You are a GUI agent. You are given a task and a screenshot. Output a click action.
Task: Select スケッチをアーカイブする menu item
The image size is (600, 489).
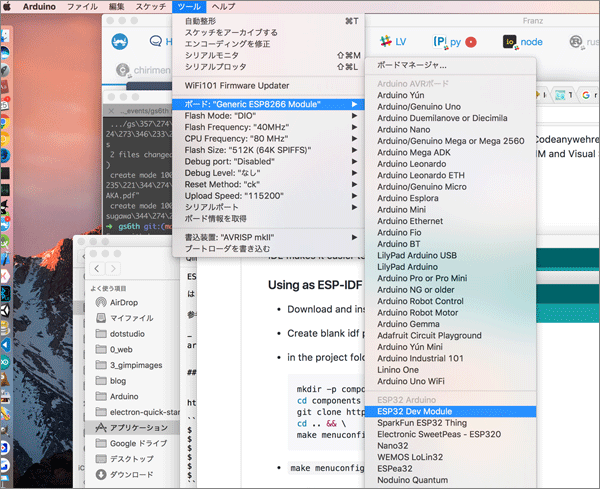click(268, 33)
